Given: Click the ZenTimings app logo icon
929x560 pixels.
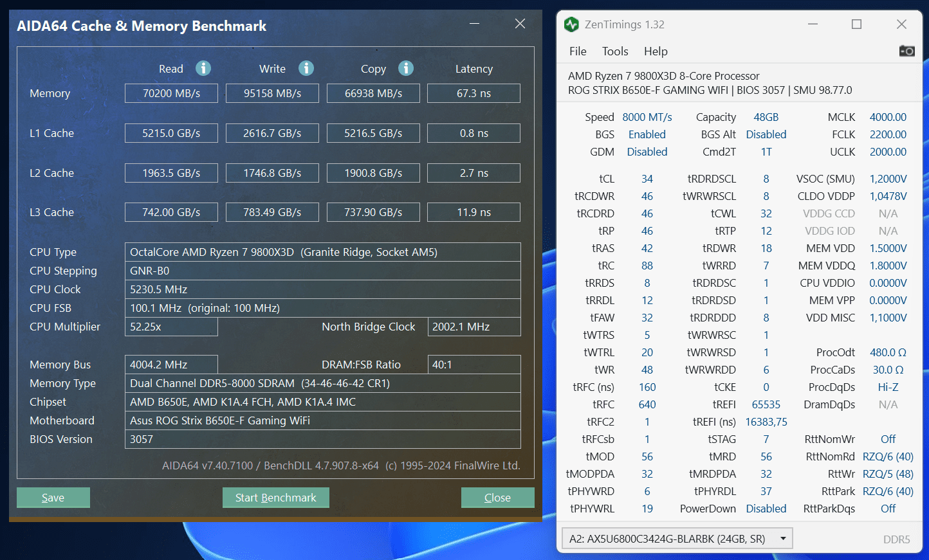Looking at the screenshot, I should coord(571,24).
